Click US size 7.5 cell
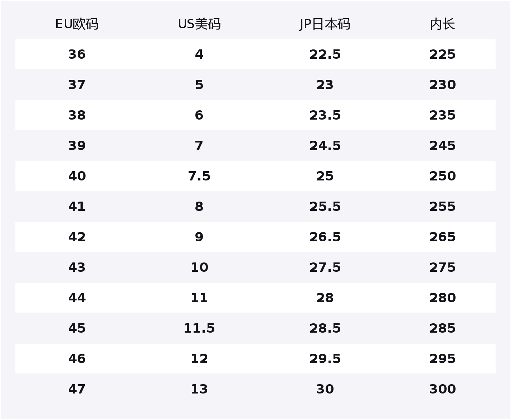The image size is (511, 420). pos(199,176)
